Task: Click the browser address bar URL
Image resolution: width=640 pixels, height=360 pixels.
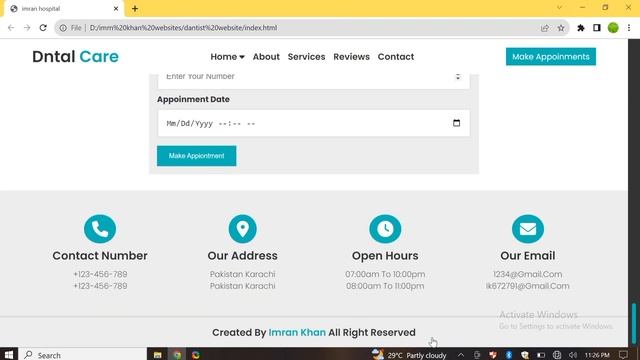Action: [x=183, y=28]
